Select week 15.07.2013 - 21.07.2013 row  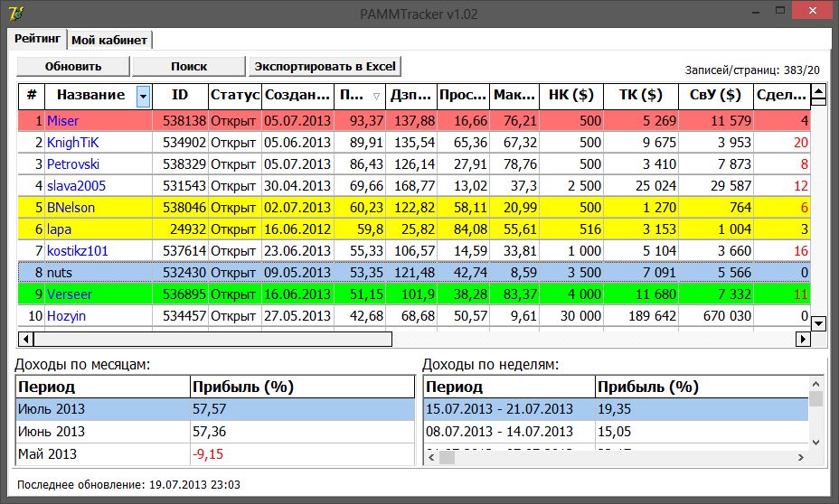tap(616, 409)
